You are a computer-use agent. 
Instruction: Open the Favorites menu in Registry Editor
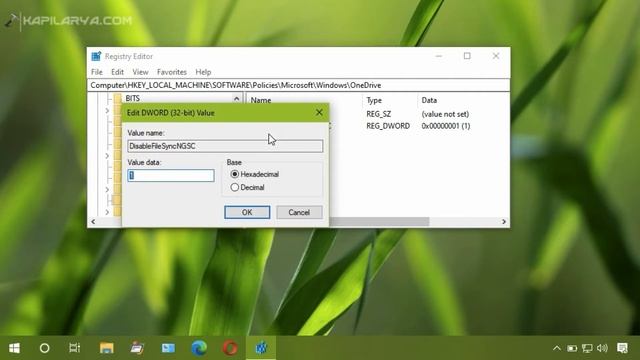tap(172, 72)
